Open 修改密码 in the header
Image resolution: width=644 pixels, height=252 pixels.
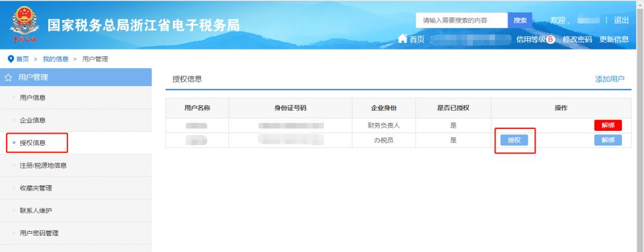(577, 39)
